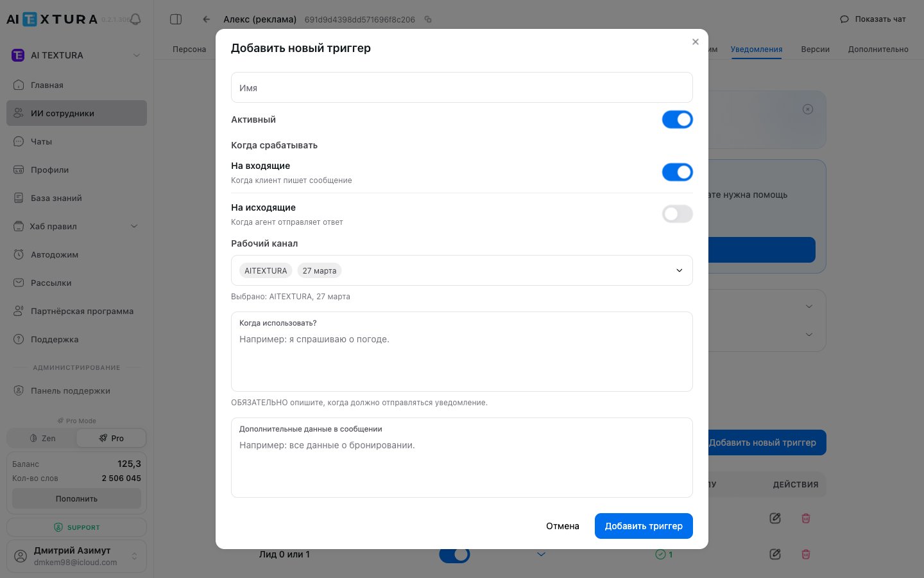
Task: Click the Панель поддержки icon
Action: (x=19, y=390)
